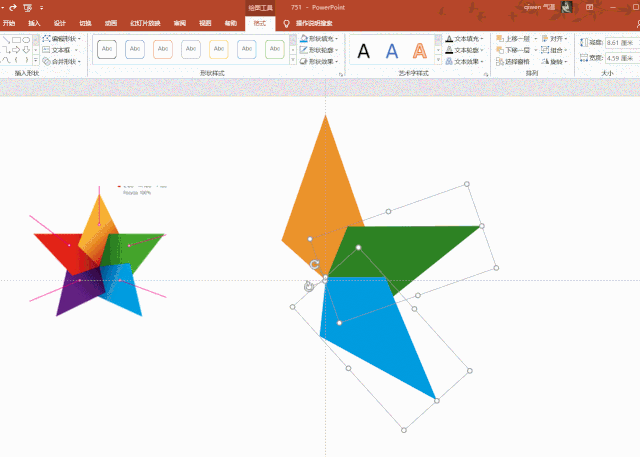The image size is (640, 457).
Task: Switch to the 开始 (Home) tab
Action: (9, 23)
